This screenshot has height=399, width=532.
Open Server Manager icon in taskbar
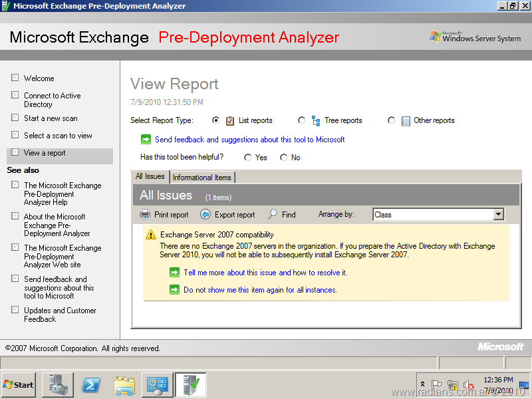click(x=58, y=385)
